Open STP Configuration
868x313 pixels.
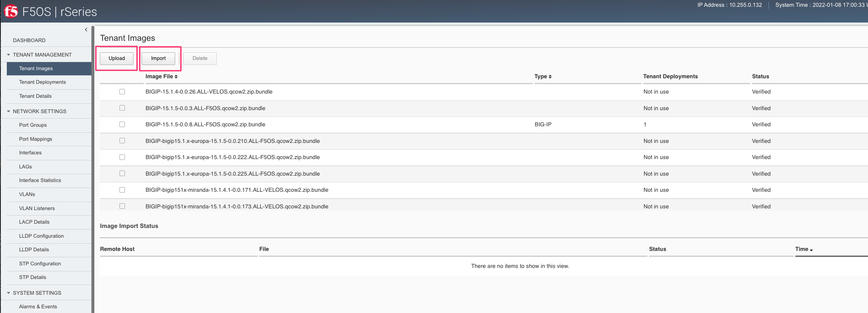point(40,264)
